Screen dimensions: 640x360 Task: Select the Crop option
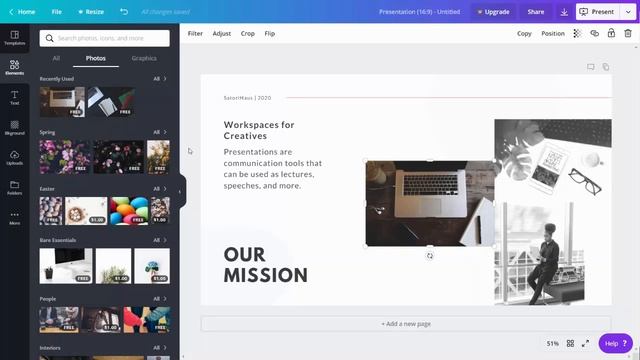point(247,33)
